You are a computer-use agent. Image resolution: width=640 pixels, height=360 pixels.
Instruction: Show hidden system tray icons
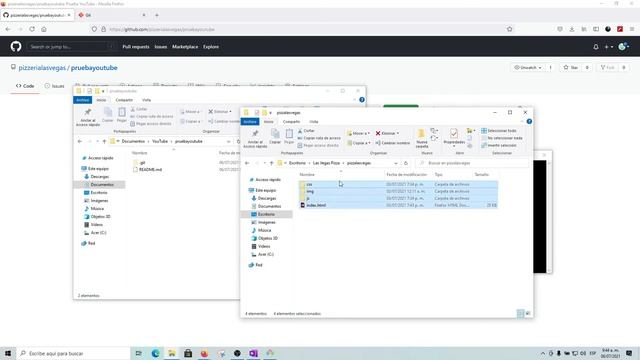(x=543, y=353)
